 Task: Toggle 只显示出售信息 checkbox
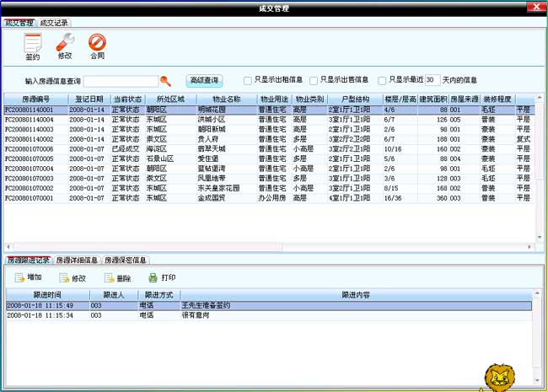[x=314, y=81]
